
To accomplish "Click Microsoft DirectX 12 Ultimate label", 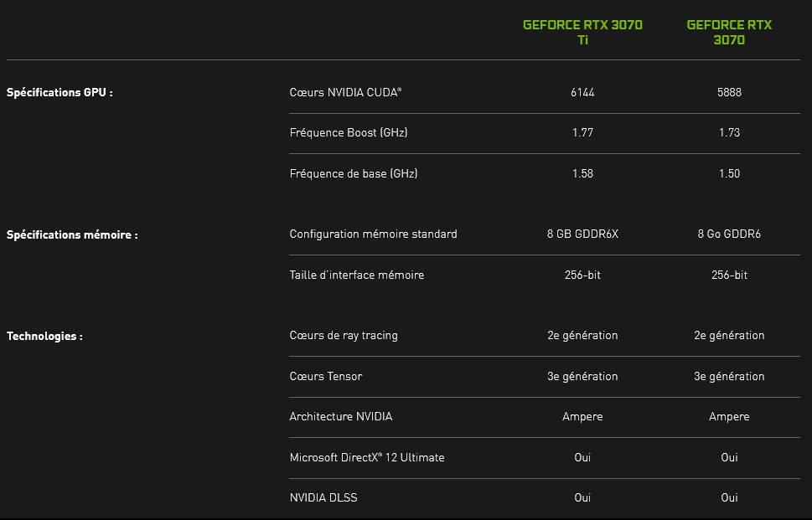I will [367, 457].
